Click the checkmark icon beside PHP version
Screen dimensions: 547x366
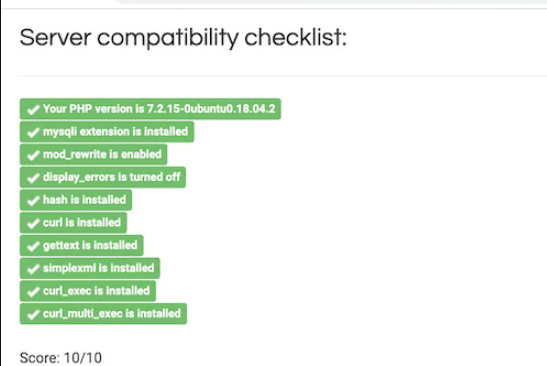coord(33,110)
